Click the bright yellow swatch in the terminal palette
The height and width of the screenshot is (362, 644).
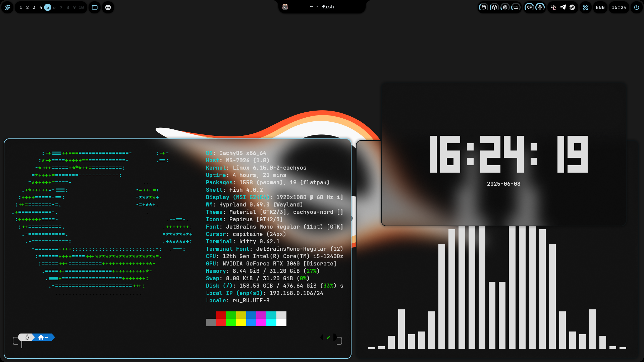point(241,322)
